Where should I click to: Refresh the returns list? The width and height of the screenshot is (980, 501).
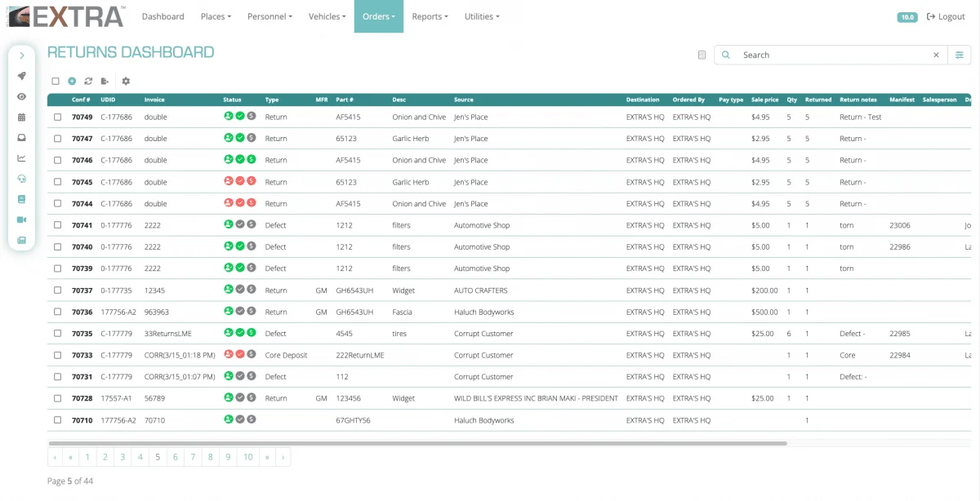88,81
